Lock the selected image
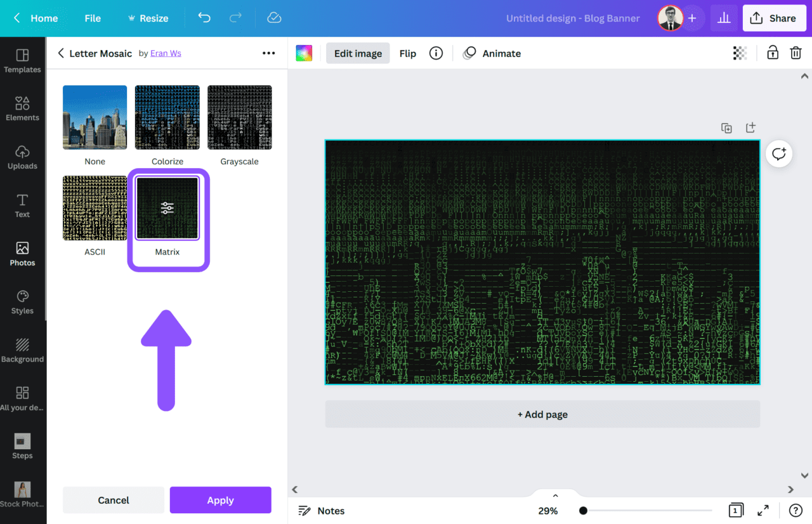The height and width of the screenshot is (524, 812). [773, 53]
